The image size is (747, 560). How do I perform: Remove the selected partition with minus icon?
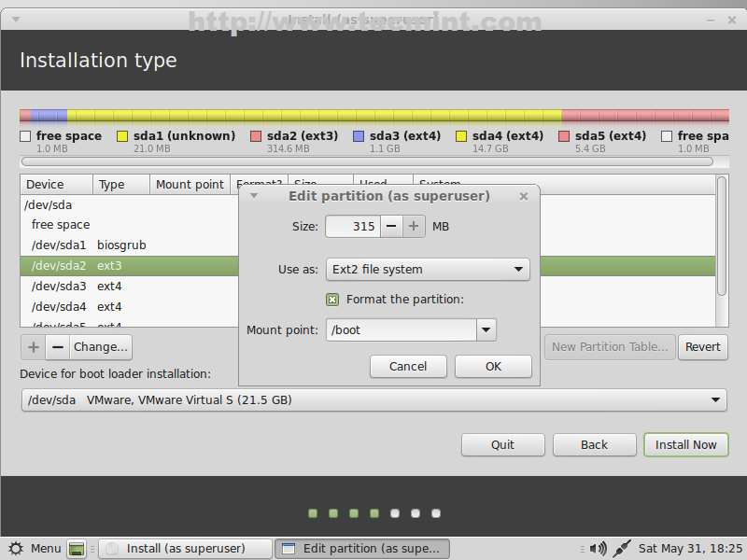58,347
